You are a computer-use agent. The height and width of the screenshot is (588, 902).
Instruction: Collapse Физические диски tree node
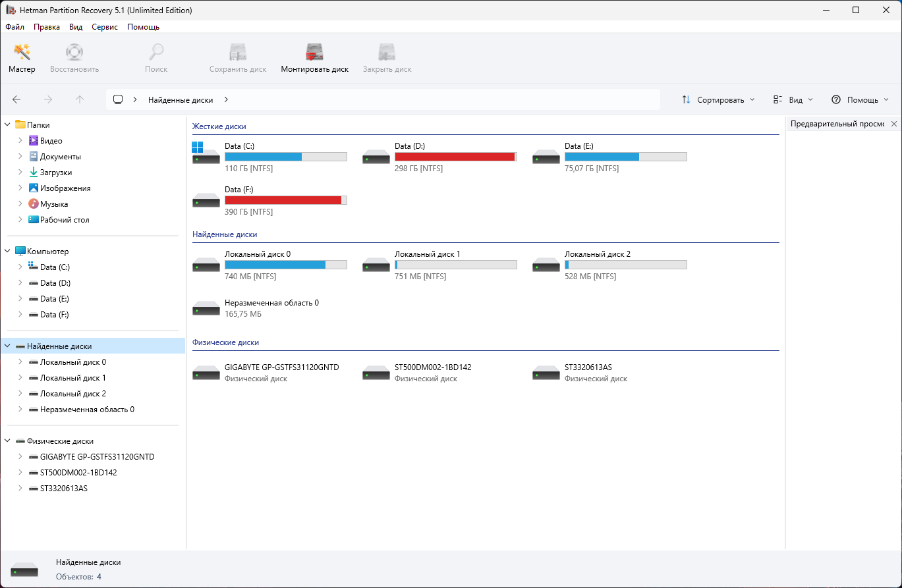pos(7,441)
